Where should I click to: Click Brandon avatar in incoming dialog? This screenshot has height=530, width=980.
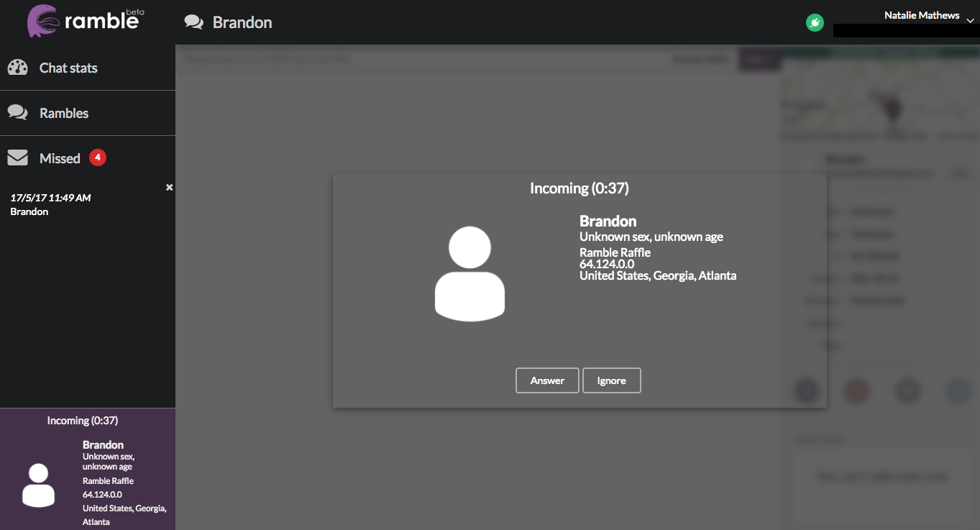pos(470,273)
